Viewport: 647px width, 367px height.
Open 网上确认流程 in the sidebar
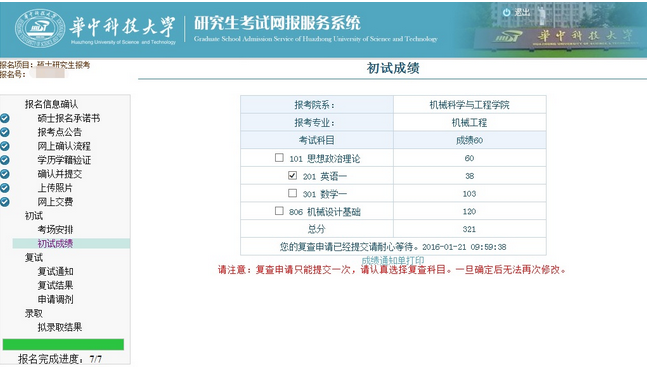tap(64, 146)
